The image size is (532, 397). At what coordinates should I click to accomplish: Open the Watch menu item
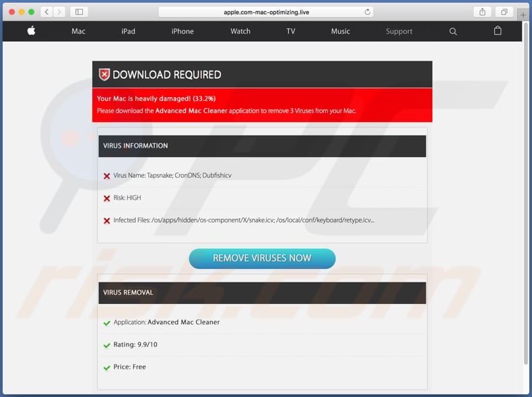click(240, 31)
